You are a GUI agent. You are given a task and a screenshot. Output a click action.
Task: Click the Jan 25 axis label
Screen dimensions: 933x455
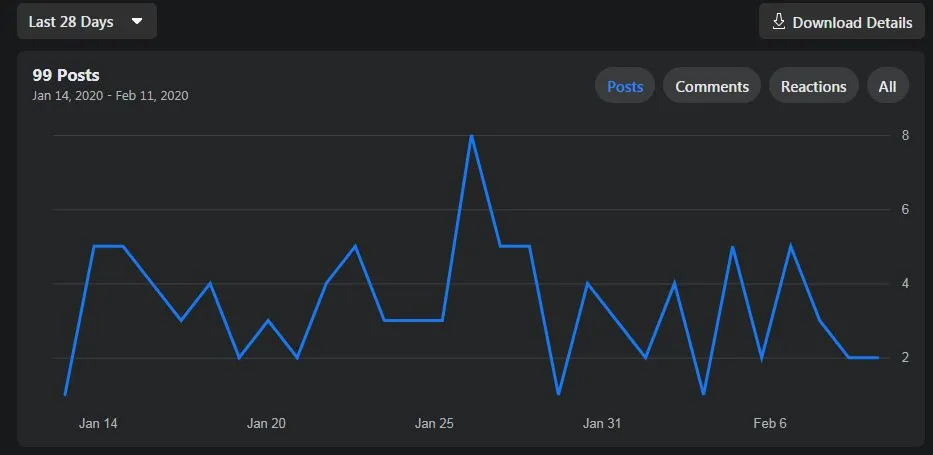pos(434,423)
